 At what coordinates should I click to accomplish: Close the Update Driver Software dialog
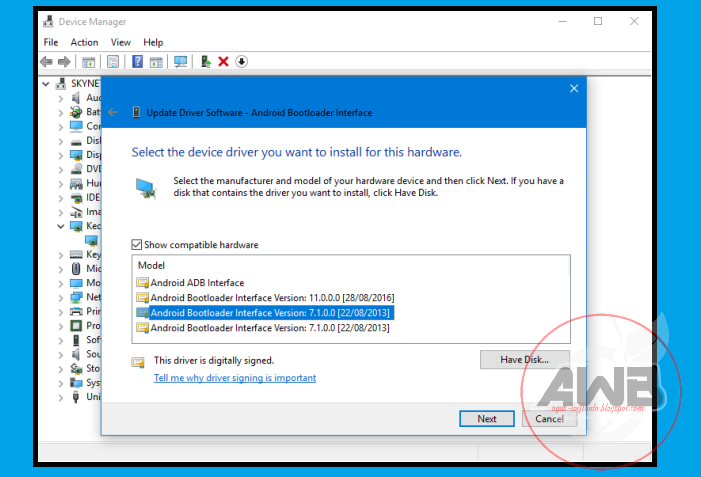point(574,89)
